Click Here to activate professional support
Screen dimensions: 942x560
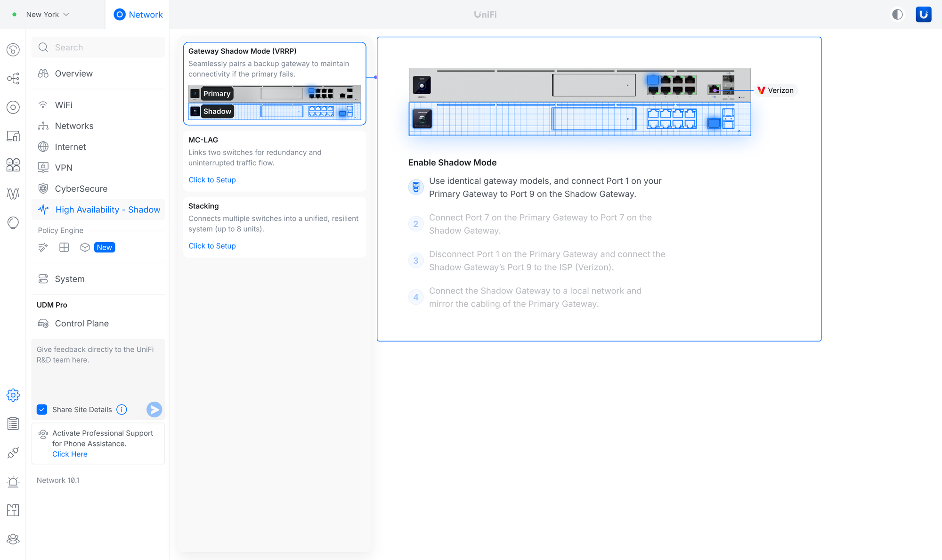(70, 454)
